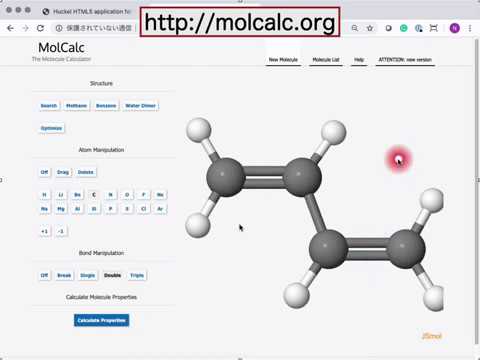Select the P element button
480x360 pixels.
point(110,209)
